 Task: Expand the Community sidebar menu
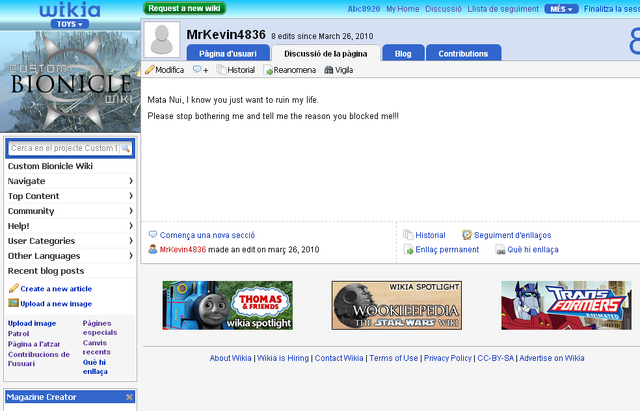(70, 211)
